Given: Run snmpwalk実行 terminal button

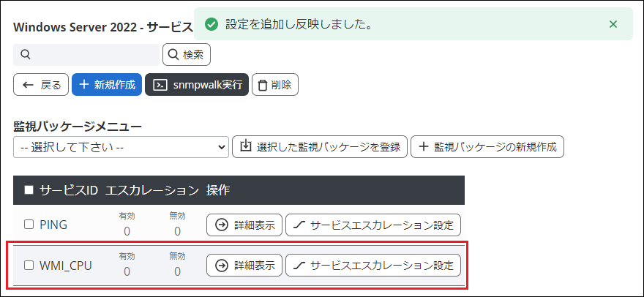Looking at the screenshot, I should (x=197, y=85).
